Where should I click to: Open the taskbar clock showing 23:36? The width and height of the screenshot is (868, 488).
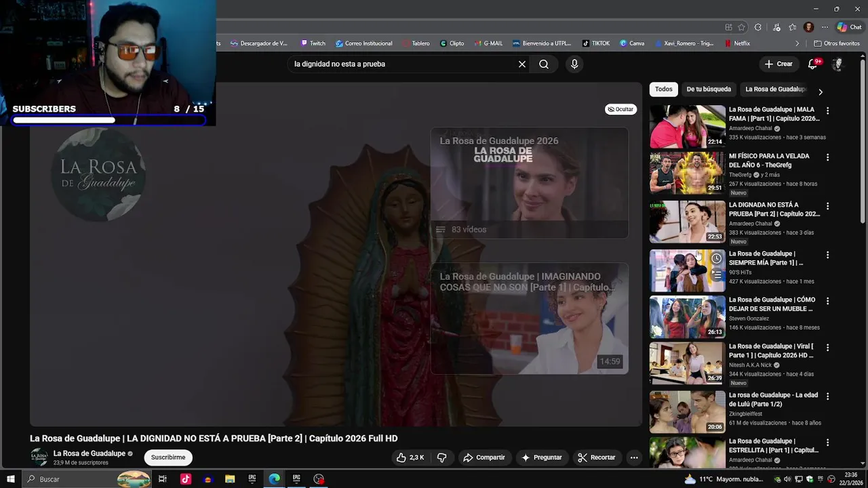pos(851,479)
